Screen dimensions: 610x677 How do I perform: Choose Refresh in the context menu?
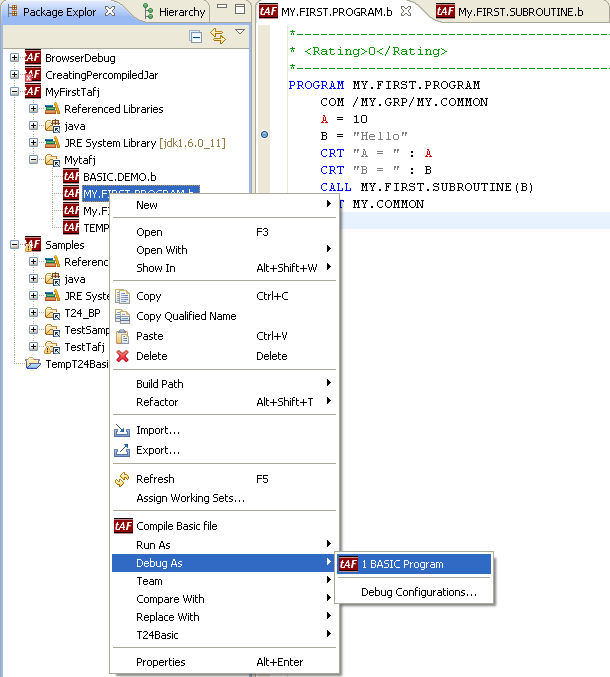coord(155,479)
